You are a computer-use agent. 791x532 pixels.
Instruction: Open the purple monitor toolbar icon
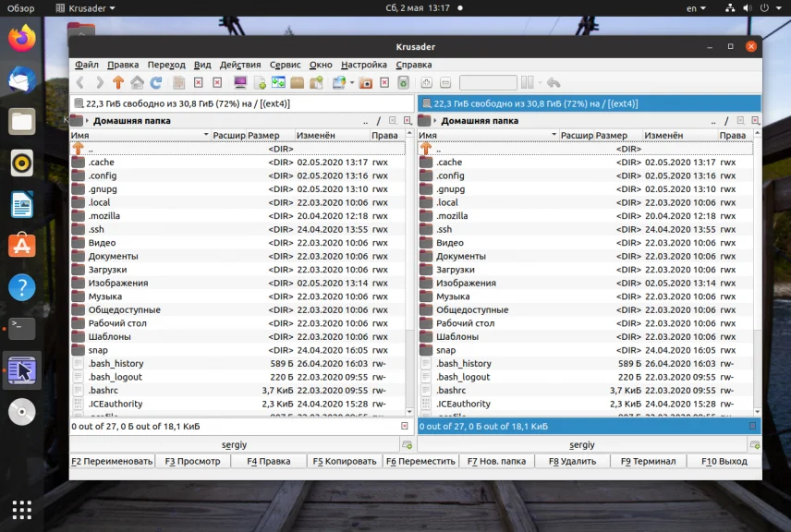click(240, 83)
